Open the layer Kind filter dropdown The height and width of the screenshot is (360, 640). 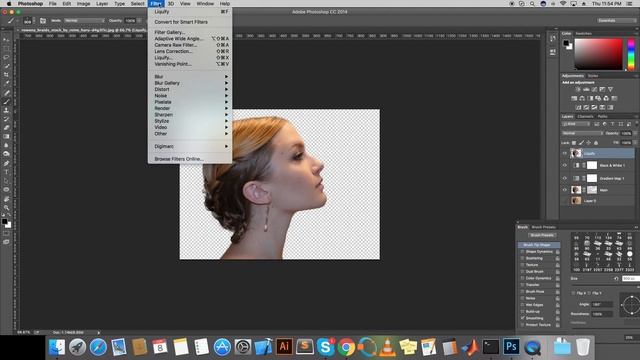(576, 124)
